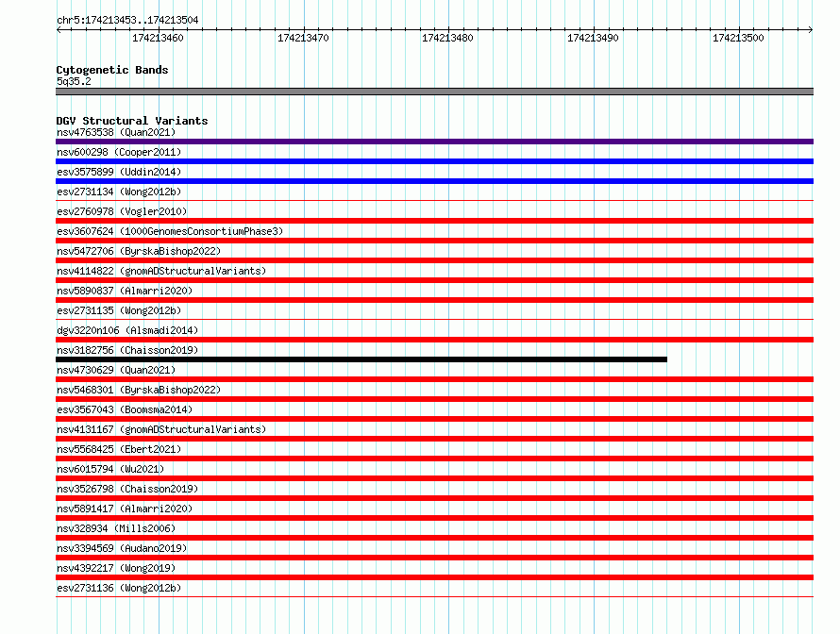
Task: Select the red dgv3220n106 variant bar
Action: click(x=434, y=340)
